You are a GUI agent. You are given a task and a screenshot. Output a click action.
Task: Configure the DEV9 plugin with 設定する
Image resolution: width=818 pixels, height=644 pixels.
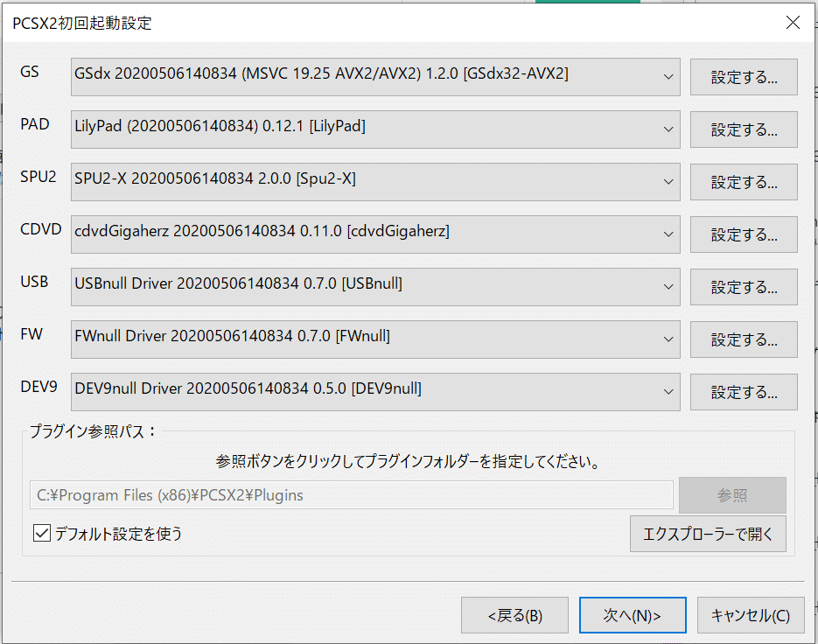744,392
